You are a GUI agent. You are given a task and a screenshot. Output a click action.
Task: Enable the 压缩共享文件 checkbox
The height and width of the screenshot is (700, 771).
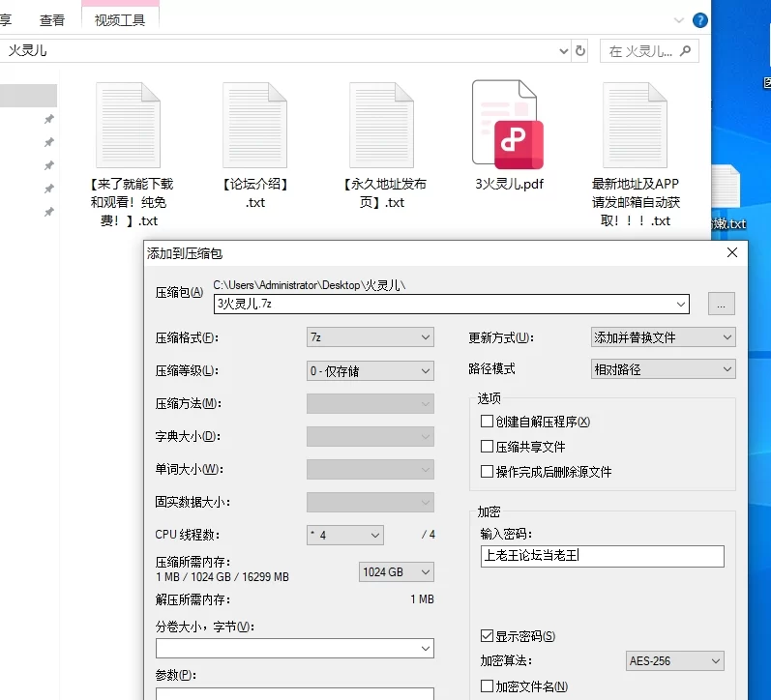(x=487, y=447)
